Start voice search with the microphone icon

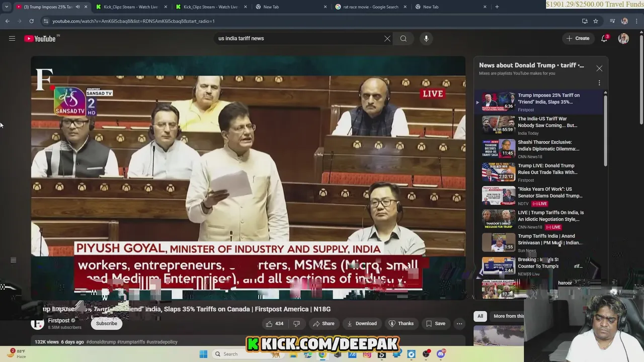pos(426,38)
